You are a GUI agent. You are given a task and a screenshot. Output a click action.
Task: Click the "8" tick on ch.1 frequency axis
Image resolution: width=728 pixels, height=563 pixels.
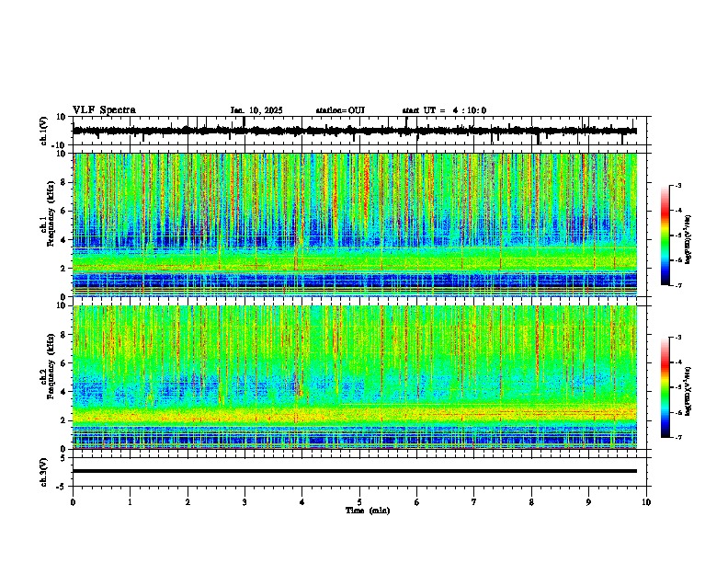tap(63, 182)
